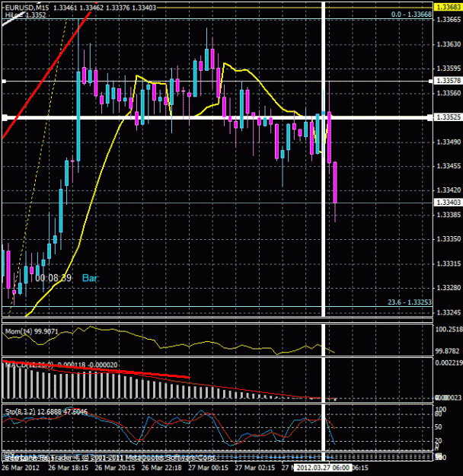Click the 1.33630 price axis value
The height and width of the screenshot is (476, 463).
(449, 44)
